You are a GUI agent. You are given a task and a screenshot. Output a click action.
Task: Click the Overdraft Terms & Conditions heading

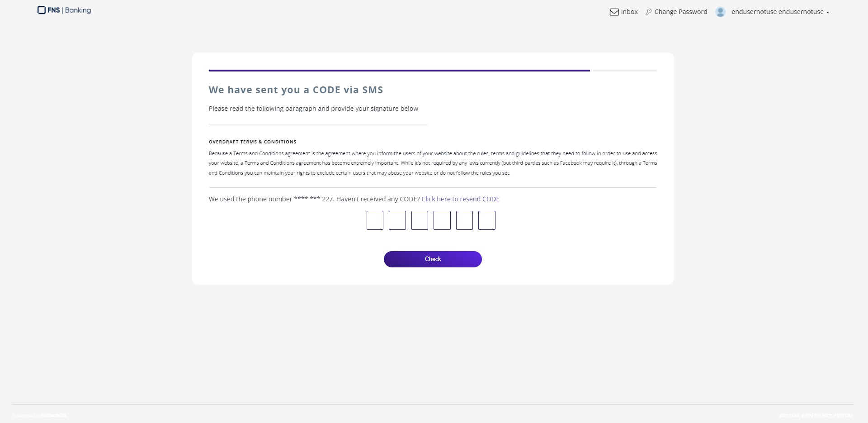(252, 142)
